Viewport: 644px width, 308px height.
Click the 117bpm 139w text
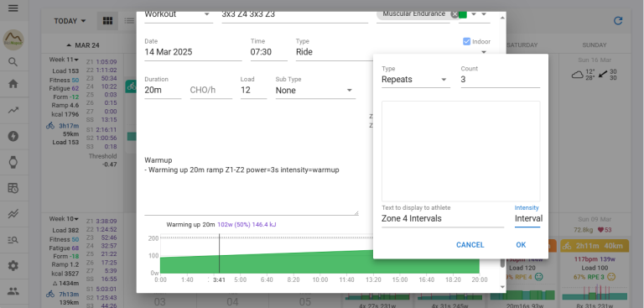pyautogui.click(x=595, y=259)
